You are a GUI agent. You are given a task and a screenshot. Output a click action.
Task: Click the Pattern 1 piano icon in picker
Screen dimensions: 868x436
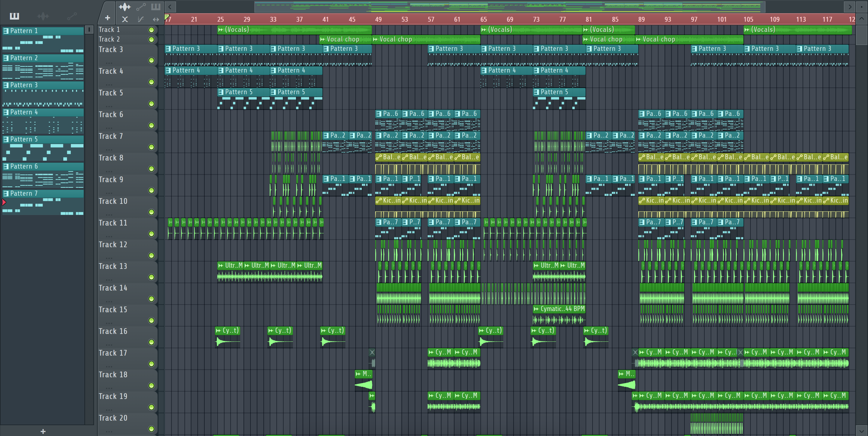tap(6, 31)
